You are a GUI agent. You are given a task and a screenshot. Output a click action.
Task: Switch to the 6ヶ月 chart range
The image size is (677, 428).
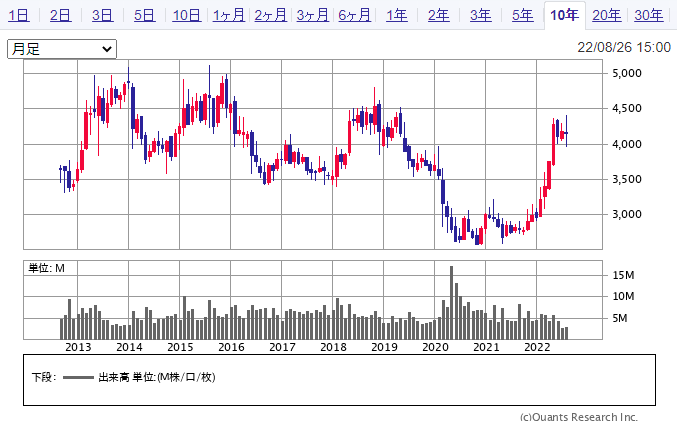tap(354, 16)
